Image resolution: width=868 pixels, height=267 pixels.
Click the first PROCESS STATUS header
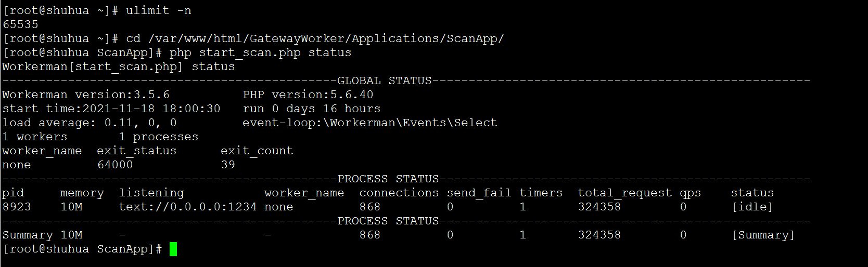click(x=388, y=179)
